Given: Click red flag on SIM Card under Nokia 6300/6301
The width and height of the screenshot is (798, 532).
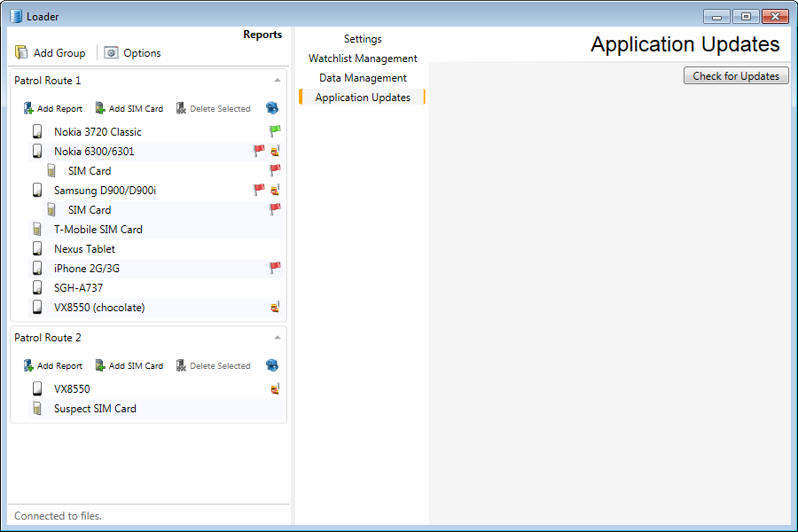Looking at the screenshot, I should (275, 170).
